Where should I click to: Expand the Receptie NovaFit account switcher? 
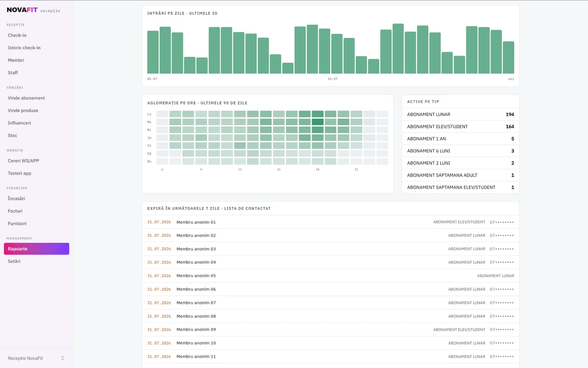pyautogui.click(x=37, y=358)
